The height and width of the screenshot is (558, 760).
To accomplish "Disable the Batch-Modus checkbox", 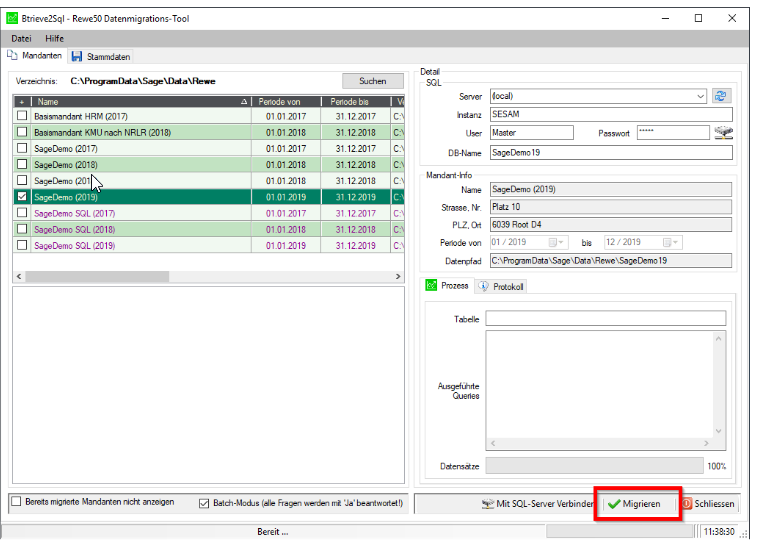I will [204, 503].
